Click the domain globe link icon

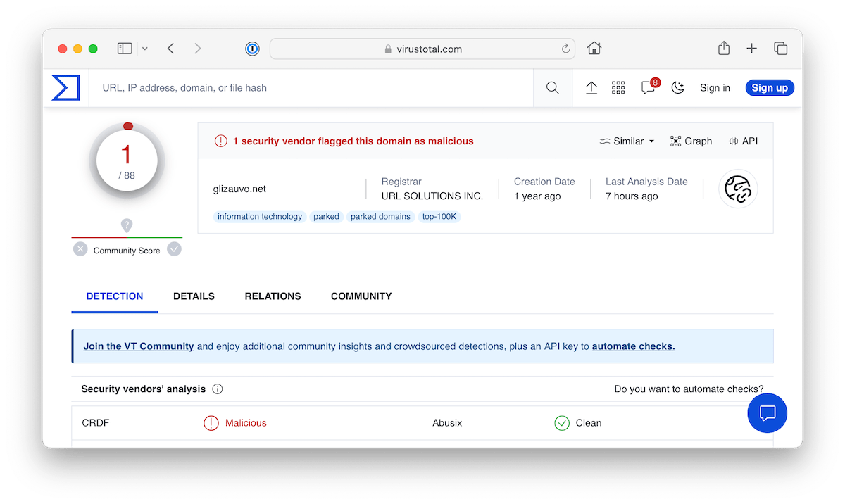point(738,189)
